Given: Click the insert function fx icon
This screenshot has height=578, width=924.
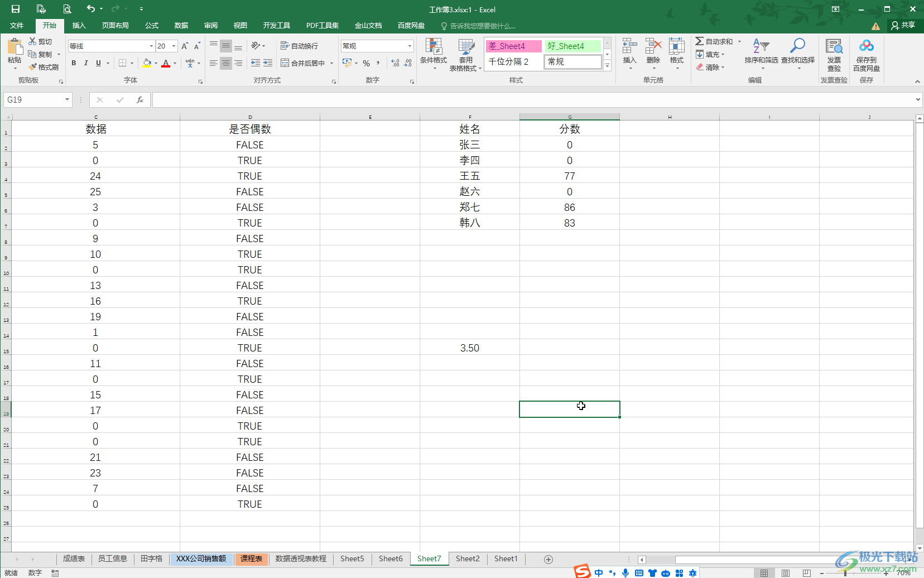Looking at the screenshot, I should click(x=140, y=100).
